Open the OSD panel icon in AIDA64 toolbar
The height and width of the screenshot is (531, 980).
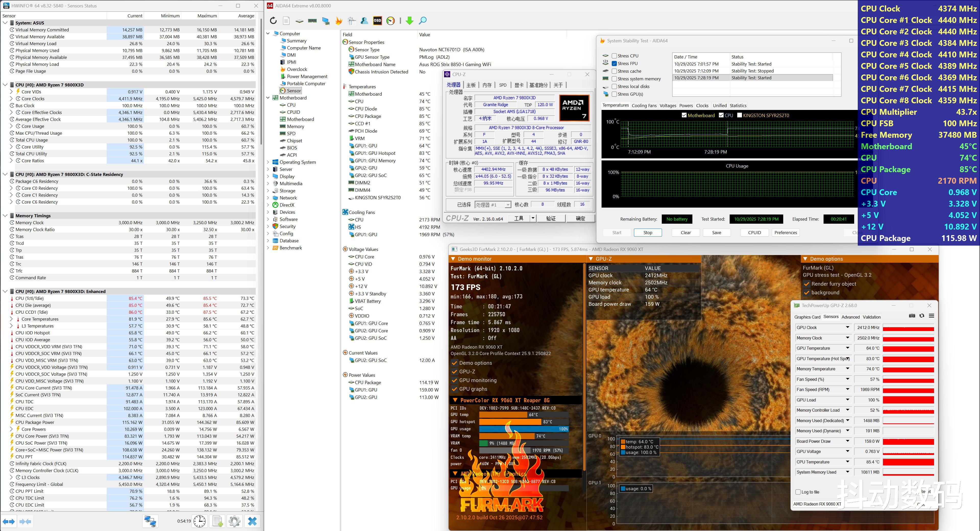click(377, 21)
